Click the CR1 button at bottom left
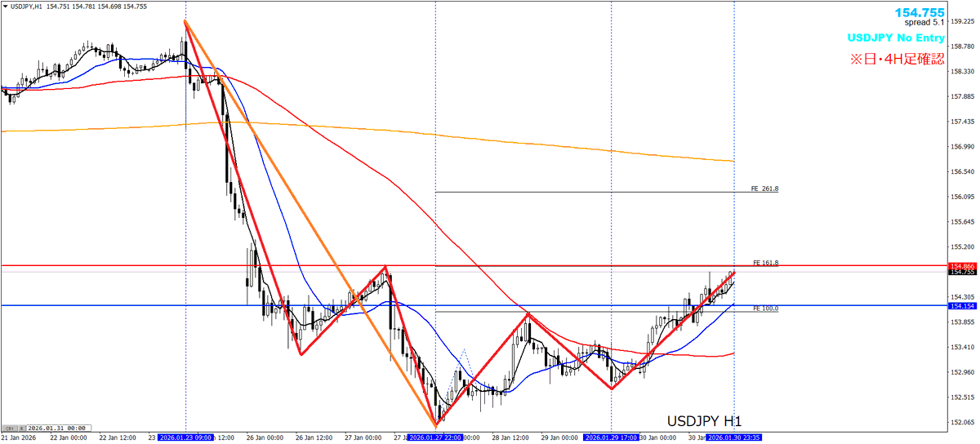 coord(10,428)
